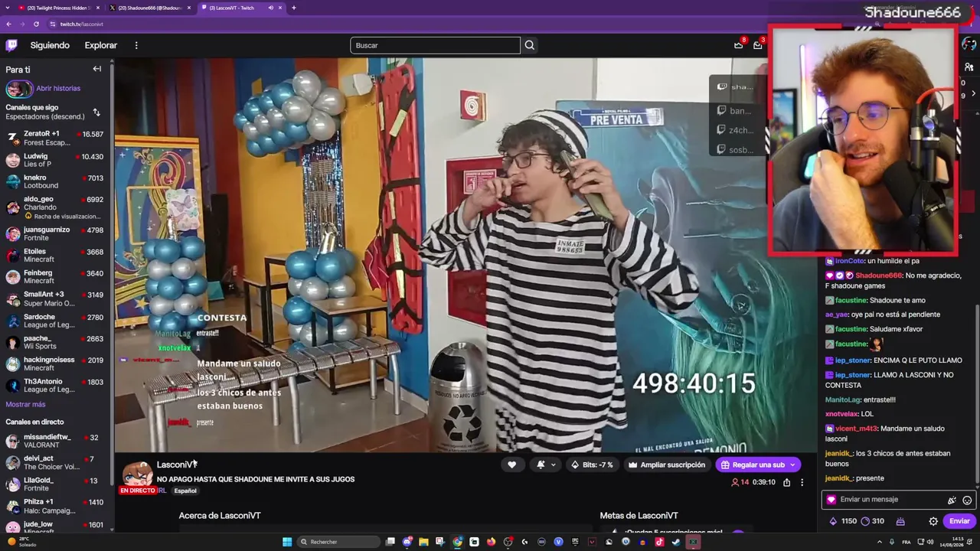Go to aldo_geo's Charlando stream
The height and width of the screenshot is (551, 980).
(55, 207)
